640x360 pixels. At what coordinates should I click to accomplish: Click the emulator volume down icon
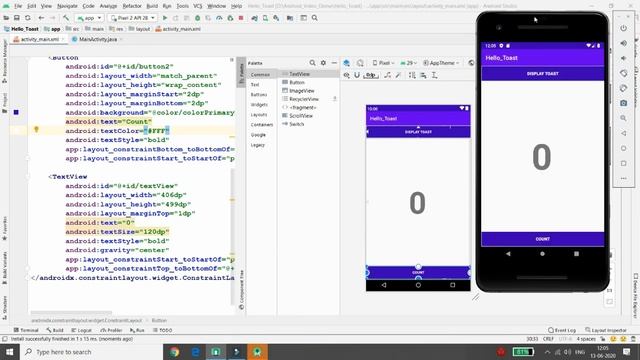pos(623,58)
